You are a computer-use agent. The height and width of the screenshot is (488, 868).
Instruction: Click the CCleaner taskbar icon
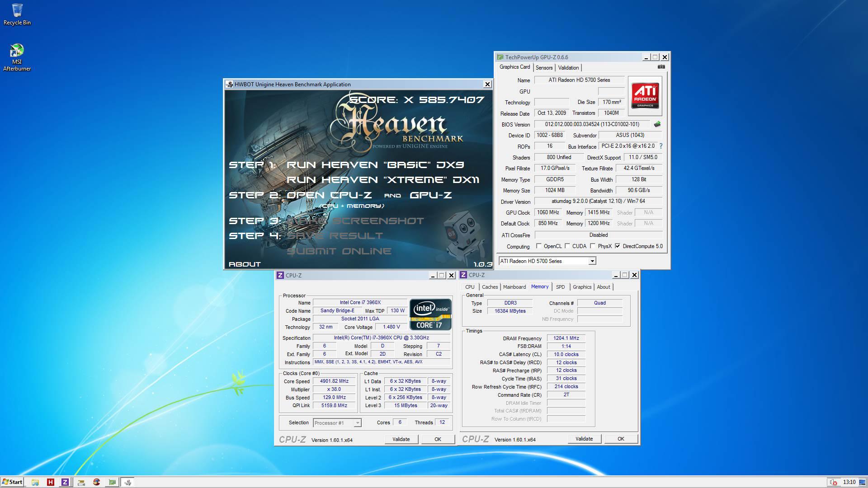[x=97, y=482]
